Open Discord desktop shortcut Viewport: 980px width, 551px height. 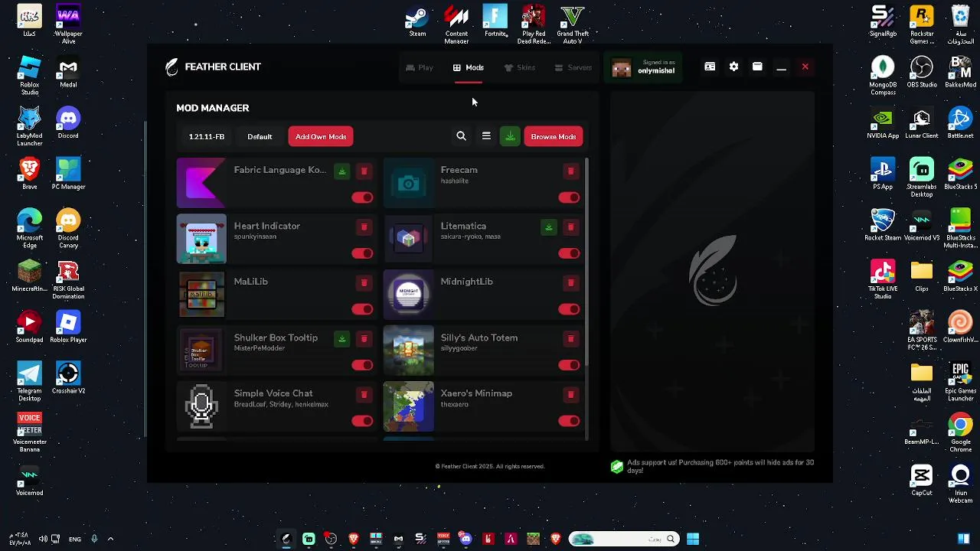(68, 124)
